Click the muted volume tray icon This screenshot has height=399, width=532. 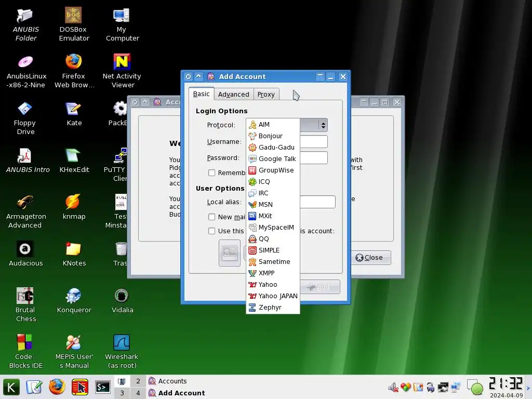[393, 387]
